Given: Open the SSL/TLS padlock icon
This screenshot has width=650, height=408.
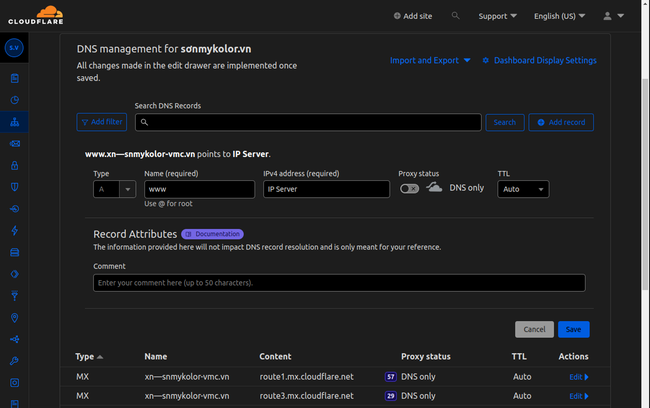Looking at the screenshot, I should click(15, 165).
